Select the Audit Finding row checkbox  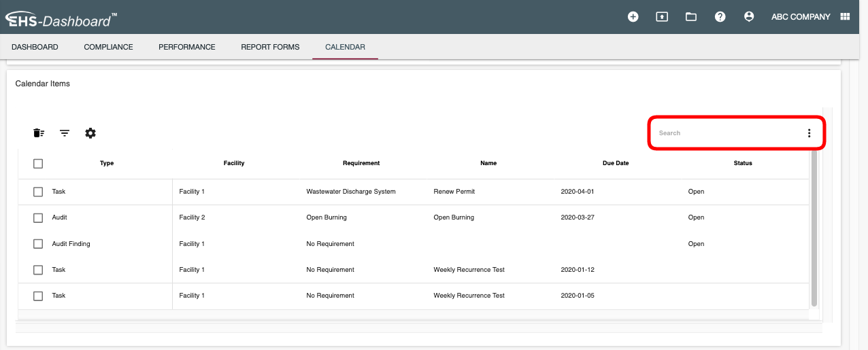tap(38, 244)
